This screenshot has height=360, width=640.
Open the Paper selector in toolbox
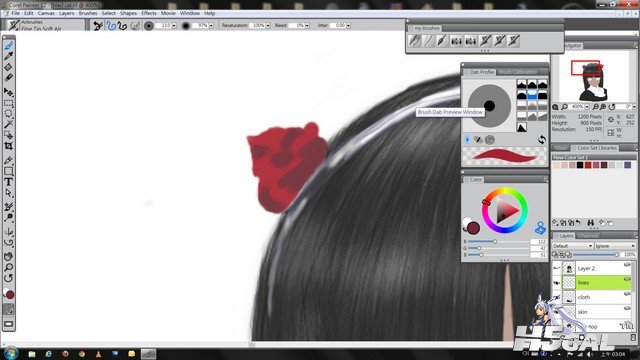[x=9, y=309]
